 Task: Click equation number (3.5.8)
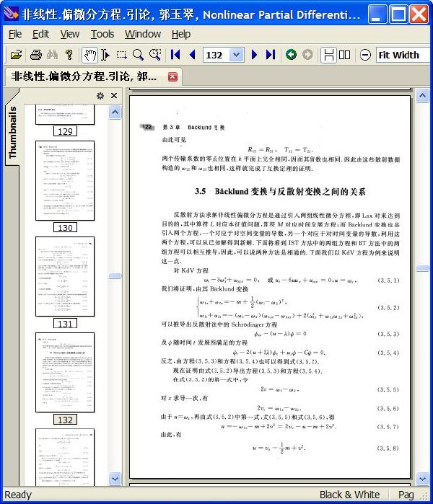[388, 448]
